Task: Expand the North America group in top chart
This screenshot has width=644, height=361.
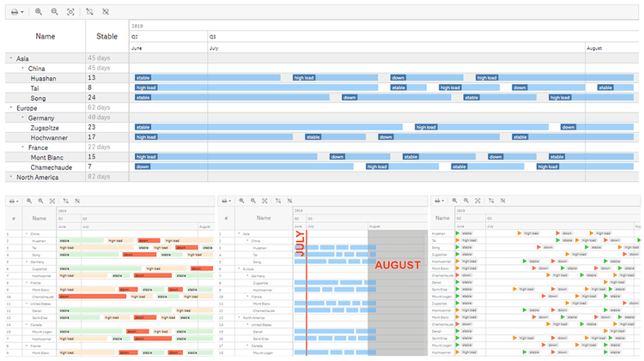Action: coord(11,177)
